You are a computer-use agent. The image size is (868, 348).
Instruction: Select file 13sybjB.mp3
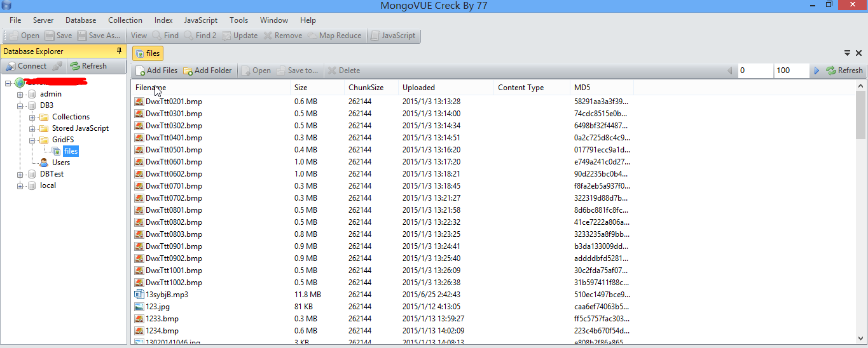(x=167, y=295)
